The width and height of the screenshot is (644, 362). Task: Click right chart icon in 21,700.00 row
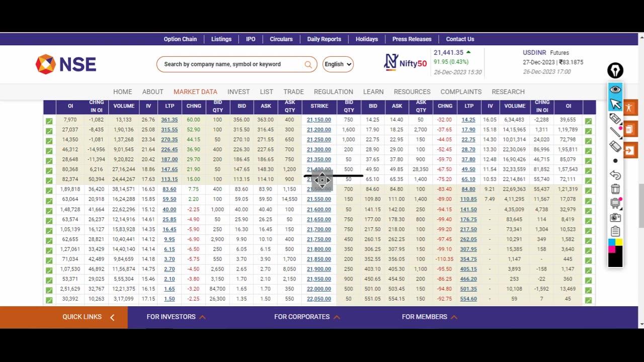[588, 230]
